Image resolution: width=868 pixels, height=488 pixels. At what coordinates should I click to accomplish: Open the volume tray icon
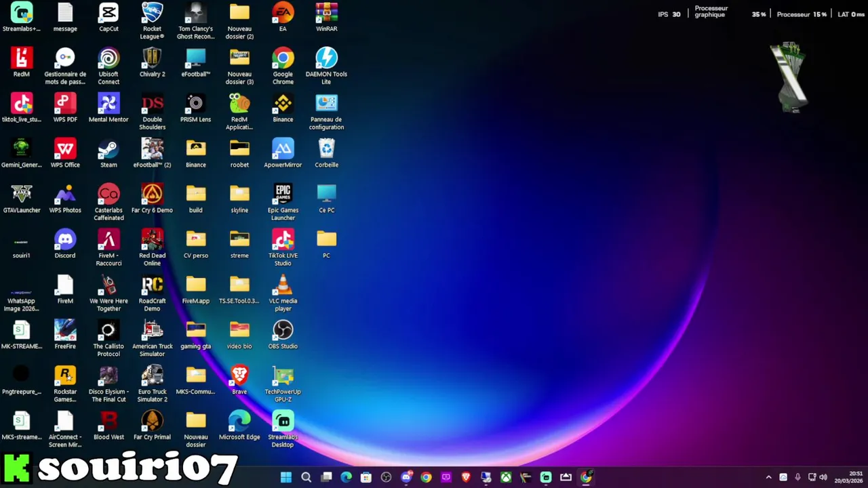pos(823,477)
